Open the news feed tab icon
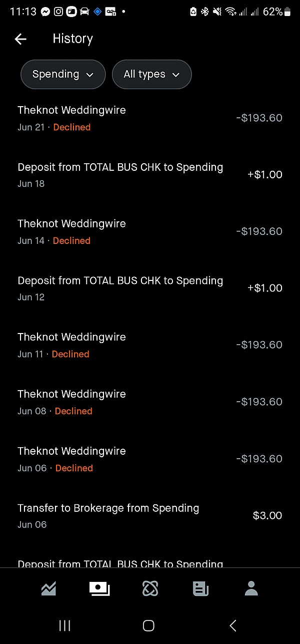Viewport: 300px width, 644px height. 200,589
